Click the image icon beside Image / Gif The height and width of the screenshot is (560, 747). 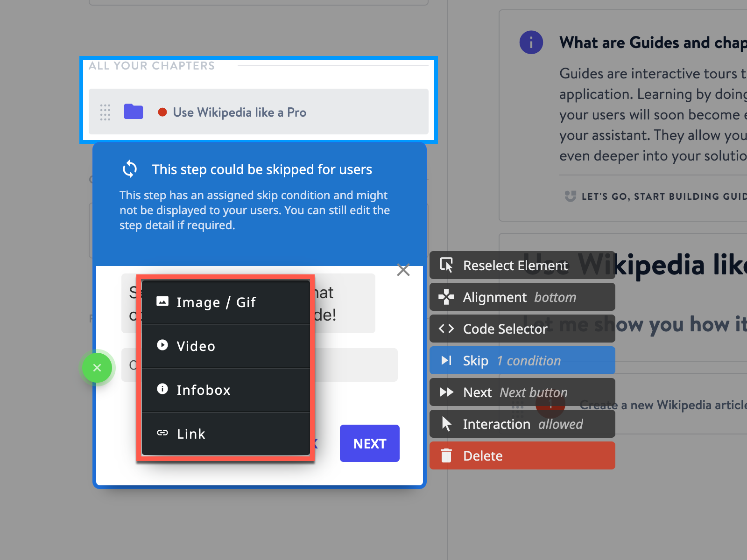tap(162, 301)
